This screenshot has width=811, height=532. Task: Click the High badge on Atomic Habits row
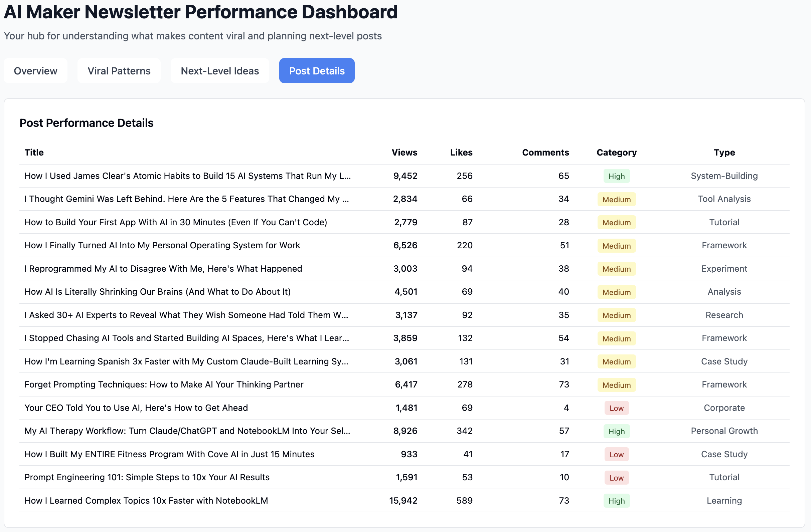[x=616, y=176]
